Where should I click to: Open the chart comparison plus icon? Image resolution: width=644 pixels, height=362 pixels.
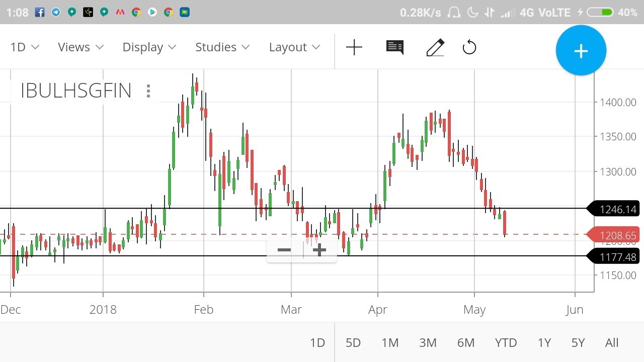(354, 47)
